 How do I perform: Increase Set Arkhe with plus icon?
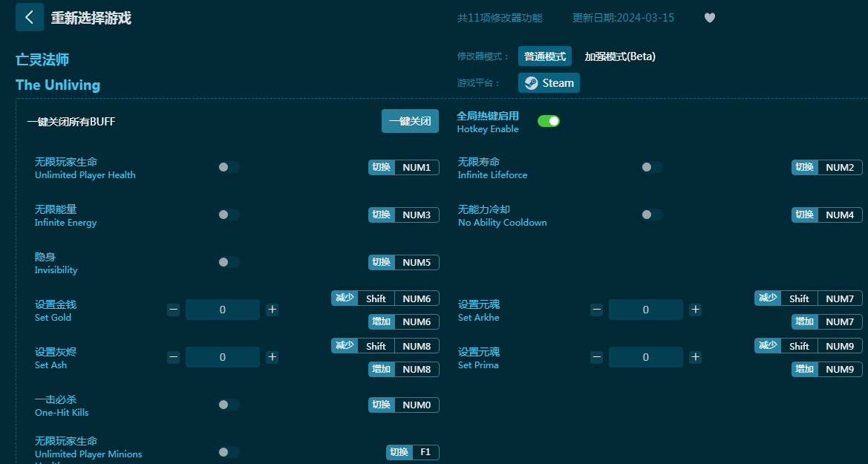point(695,310)
